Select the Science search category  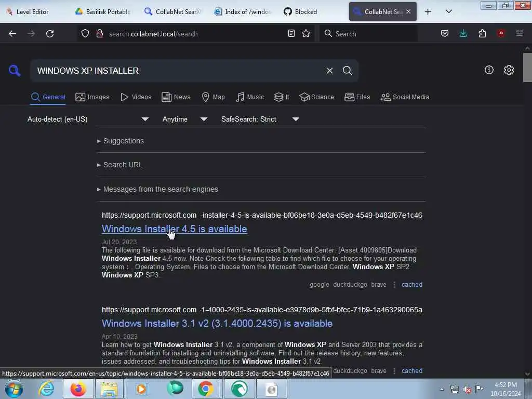click(x=316, y=97)
